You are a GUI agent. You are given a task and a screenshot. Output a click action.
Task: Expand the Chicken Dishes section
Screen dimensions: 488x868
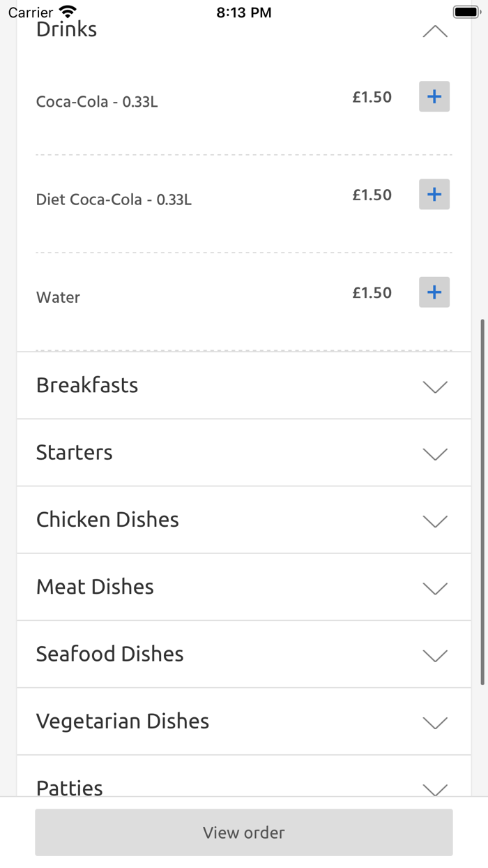(434, 521)
